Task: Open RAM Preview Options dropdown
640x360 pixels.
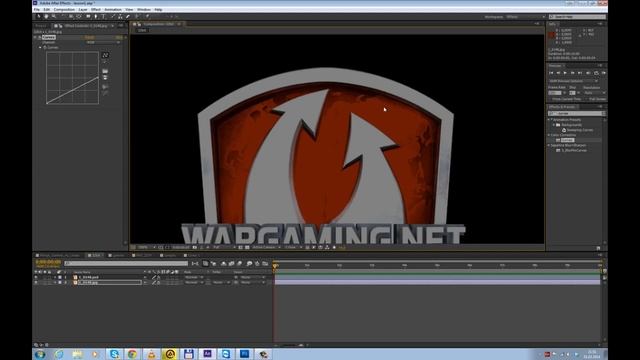Action: click(x=573, y=81)
